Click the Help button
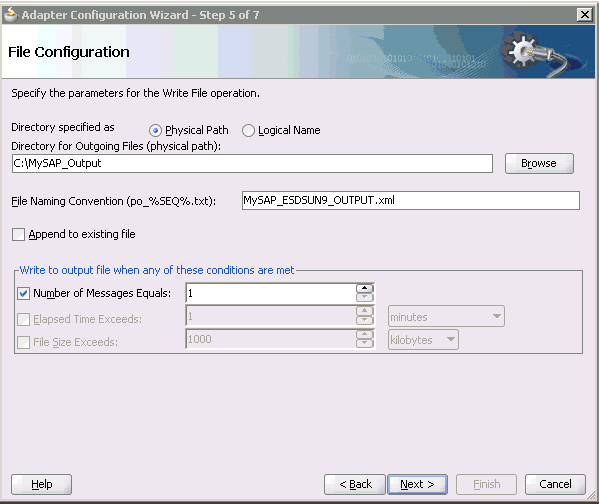This screenshot has height=504, width=599. click(x=41, y=485)
